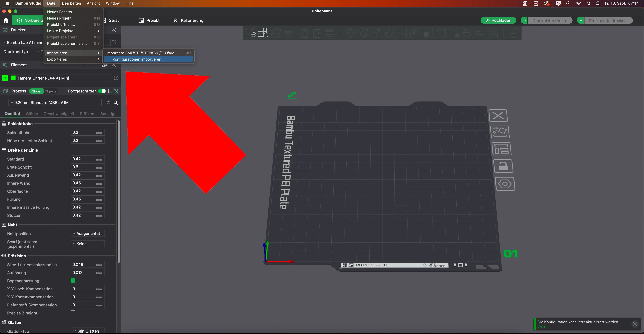The width and height of the screenshot is (644, 334).
Task: Toggle the Fortgeschritten switch
Action: [102, 91]
